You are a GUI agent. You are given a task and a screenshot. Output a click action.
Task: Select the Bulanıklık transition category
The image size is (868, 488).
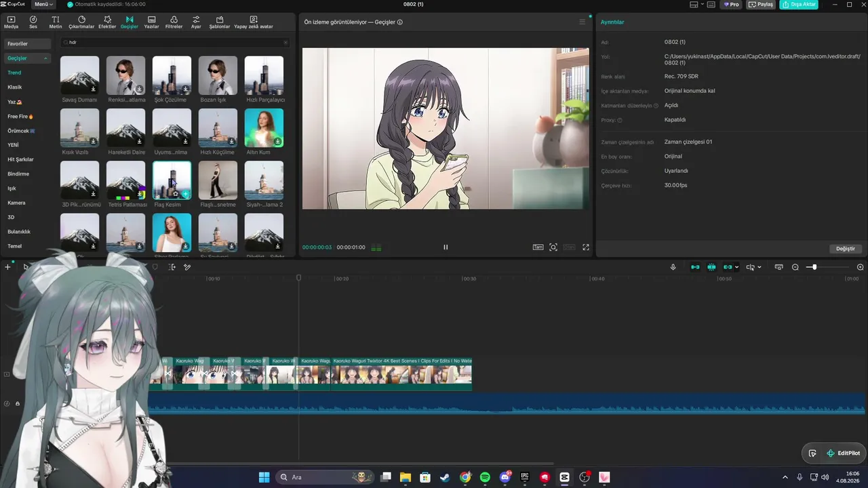pos(19,232)
